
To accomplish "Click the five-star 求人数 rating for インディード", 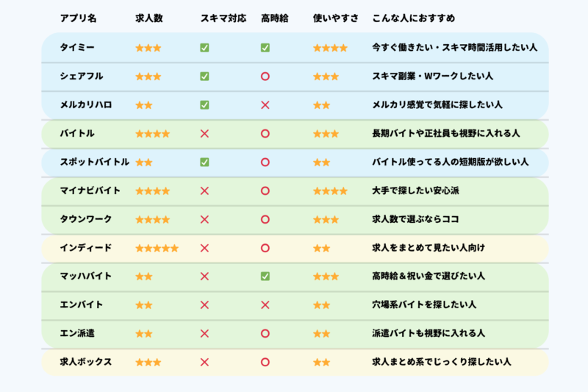I will click(157, 248).
